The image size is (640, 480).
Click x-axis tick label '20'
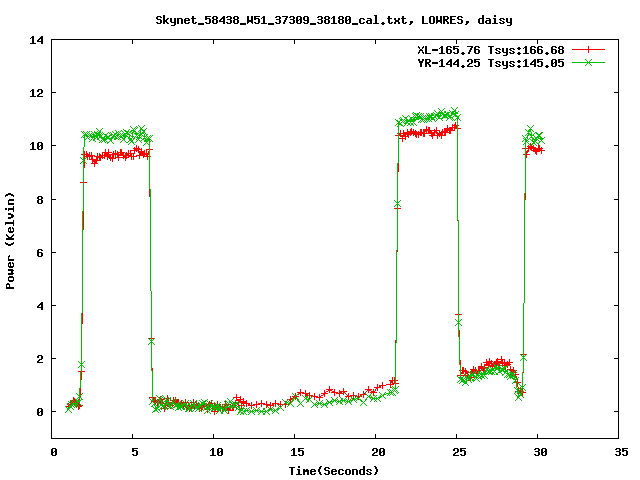click(378, 452)
